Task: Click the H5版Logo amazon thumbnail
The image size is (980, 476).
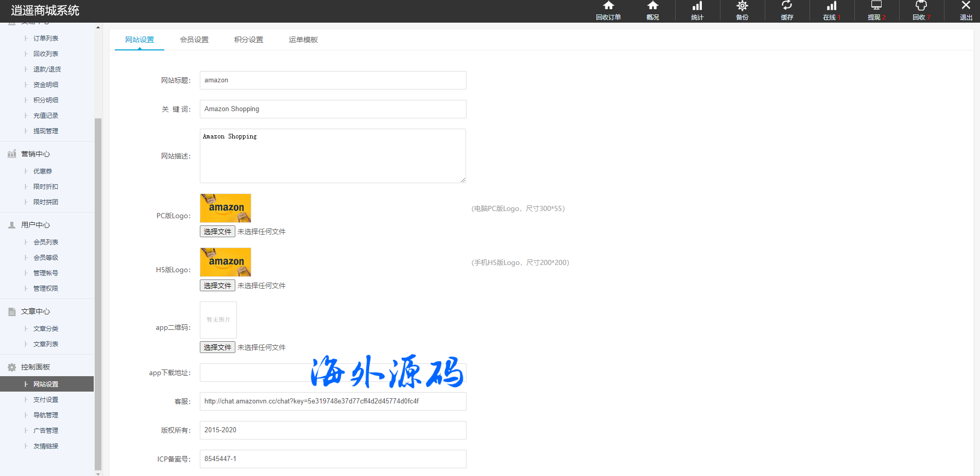Action: coord(226,262)
